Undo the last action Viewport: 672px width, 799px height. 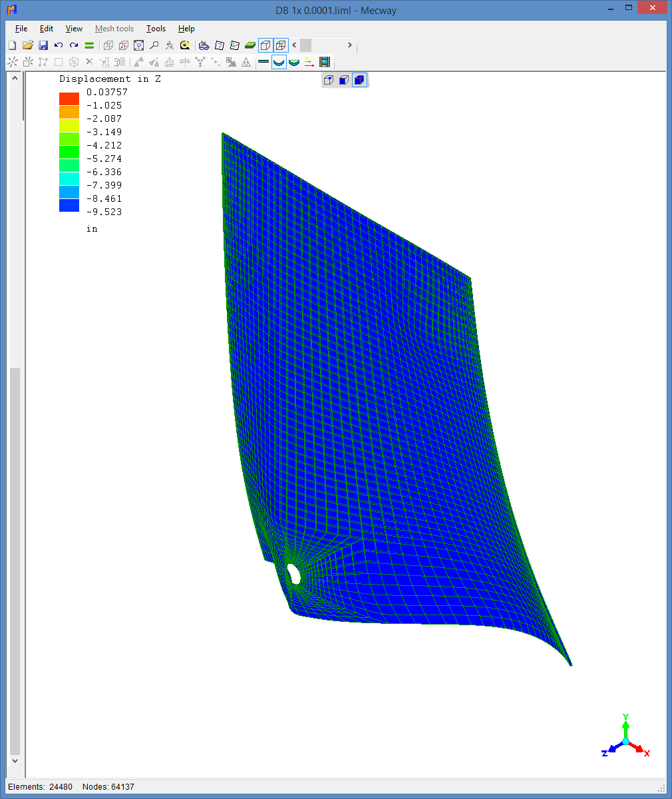tap(59, 45)
